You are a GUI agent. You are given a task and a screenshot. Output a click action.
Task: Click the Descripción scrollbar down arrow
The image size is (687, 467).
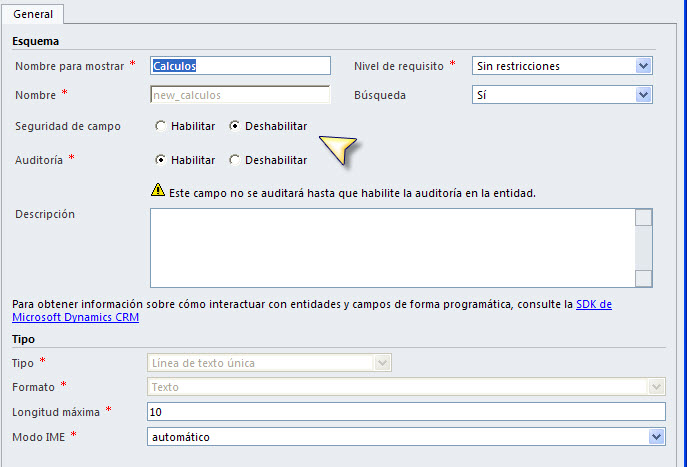click(644, 279)
